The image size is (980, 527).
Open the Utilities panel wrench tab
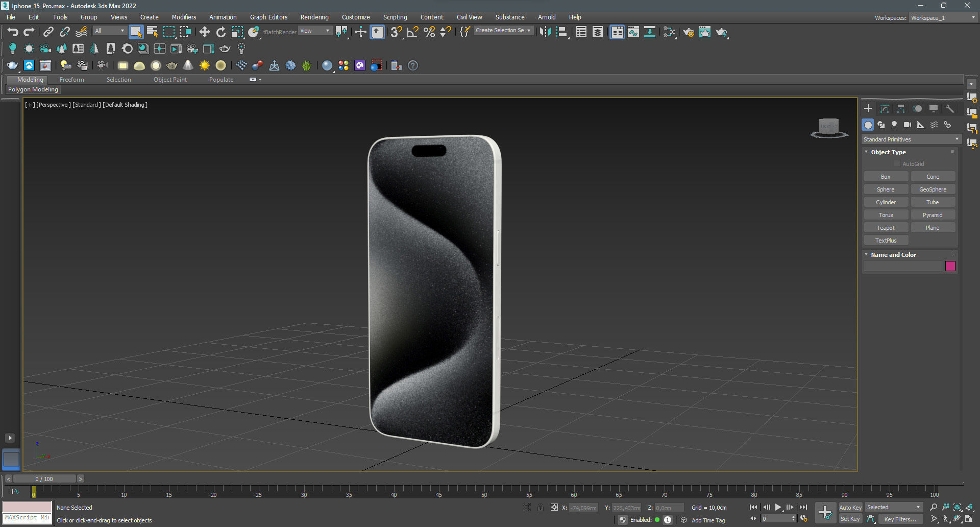coord(950,108)
